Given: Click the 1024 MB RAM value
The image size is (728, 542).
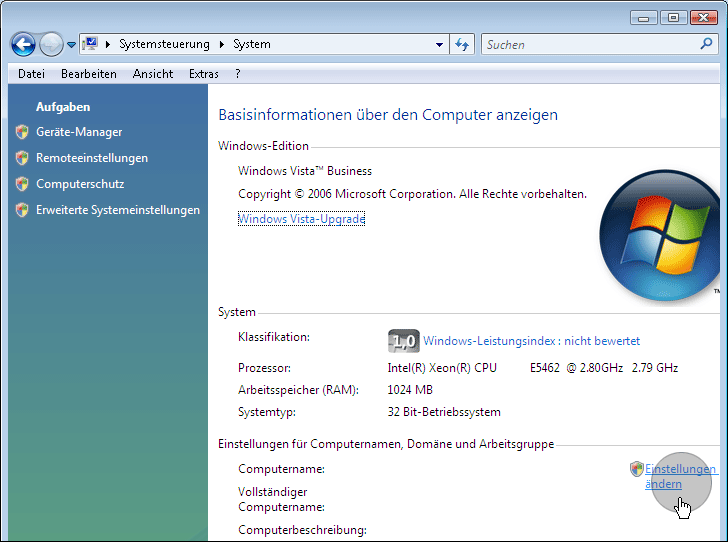Looking at the screenshot, I should click(410, 390).
